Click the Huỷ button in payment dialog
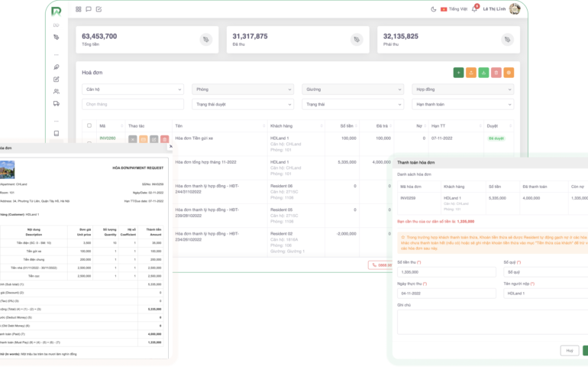Image resolution: width=588 pixels, height=367 pixels. tap(569, 350)
